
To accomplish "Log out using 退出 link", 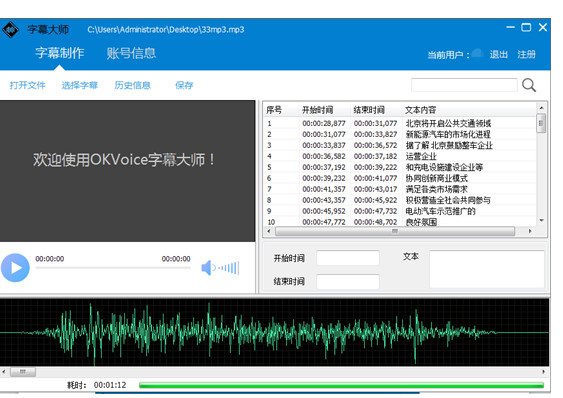I will pyautogui.click(x=499, y=55).
